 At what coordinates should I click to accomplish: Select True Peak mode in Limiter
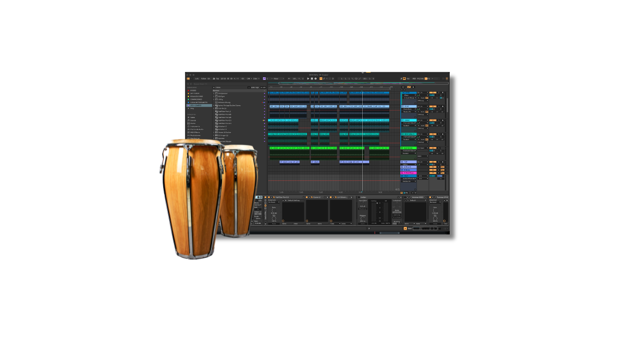coord(397,217)
